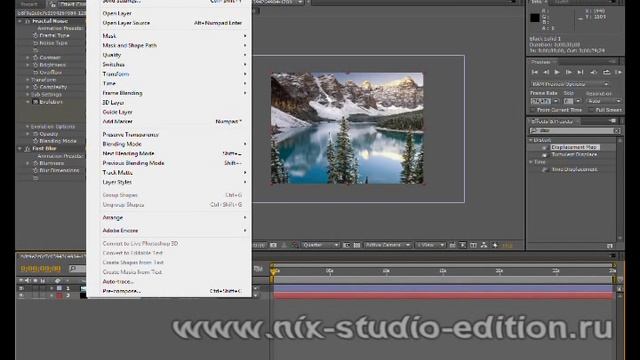The image size is (640, 360).
Task: Open Skip value dropdown arrow
Action: [x=578, y=101]
